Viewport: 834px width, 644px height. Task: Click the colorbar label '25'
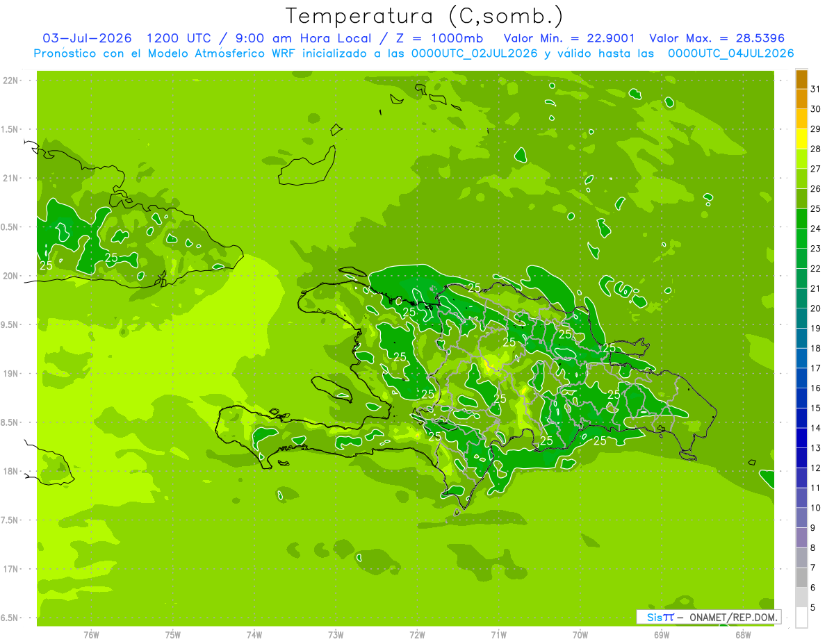point(815,208)
